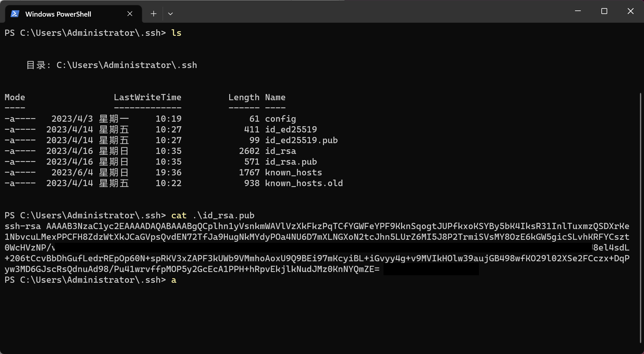Click the yellow "ls" command text
This screenshot has height=354, width=644.
pos(177,33)
